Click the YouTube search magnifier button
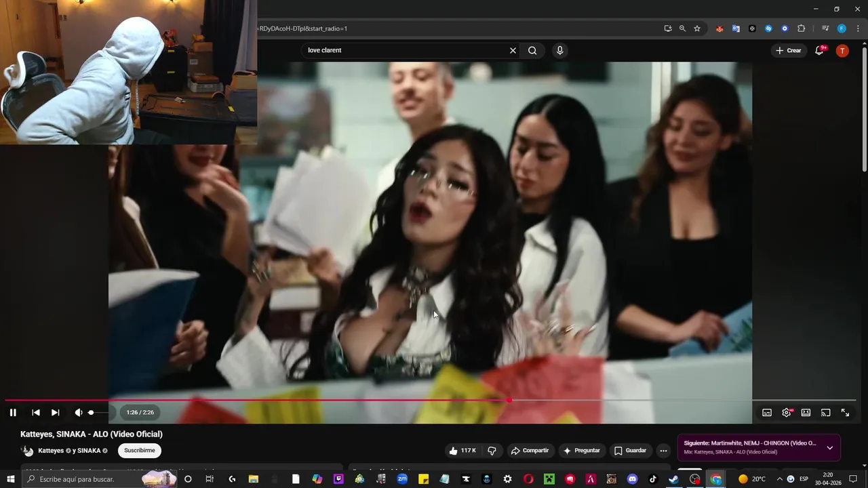 532,50
